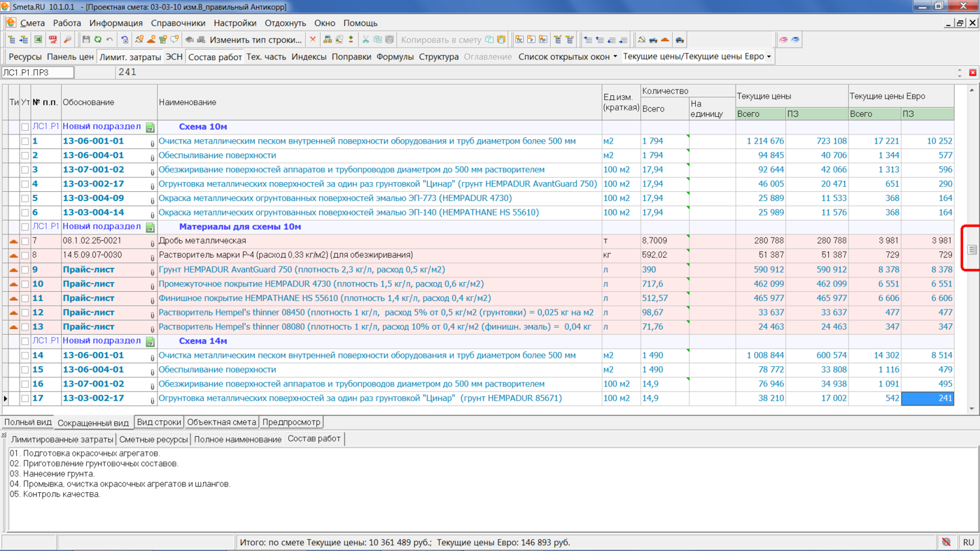Click the hammer and sickle toolbar icon
980x551 pixels.
[x=642, y=40]
